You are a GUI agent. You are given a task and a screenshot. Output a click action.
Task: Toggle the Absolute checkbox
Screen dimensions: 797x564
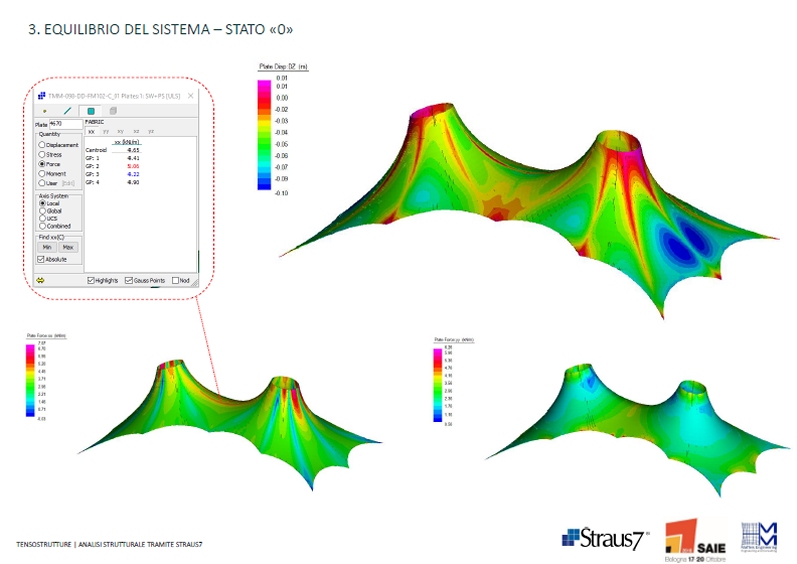click(41, 259)
